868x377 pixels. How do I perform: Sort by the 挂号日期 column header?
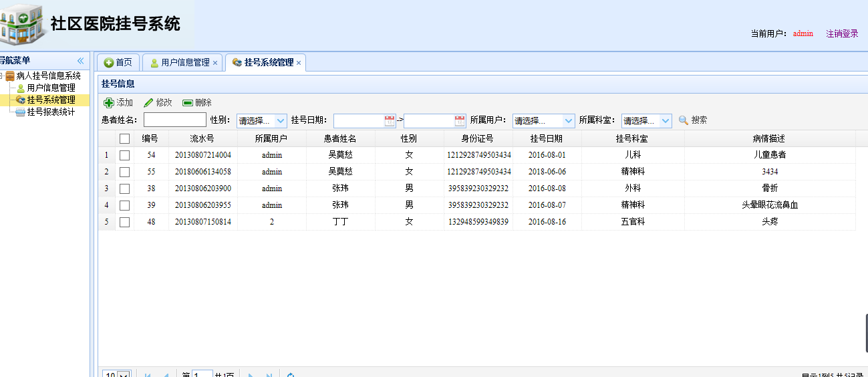(547, 138)
